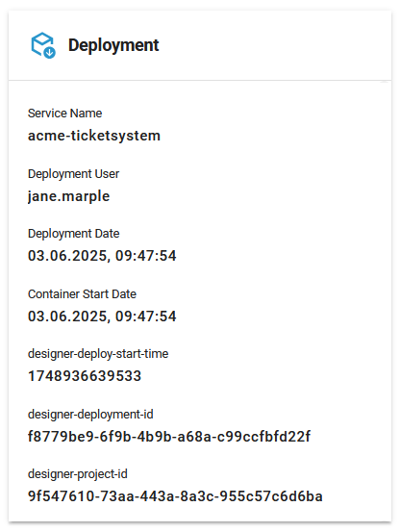Screen dimensions: 400x532
Task: Click the time 09:47:54 in Container Start Date
Action: pos(146,317)
